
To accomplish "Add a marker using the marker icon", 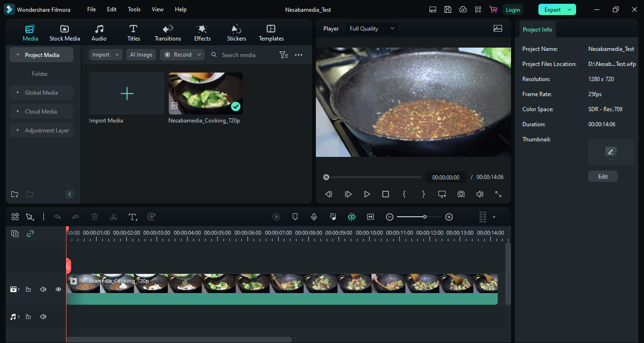I will click(295, 217).
